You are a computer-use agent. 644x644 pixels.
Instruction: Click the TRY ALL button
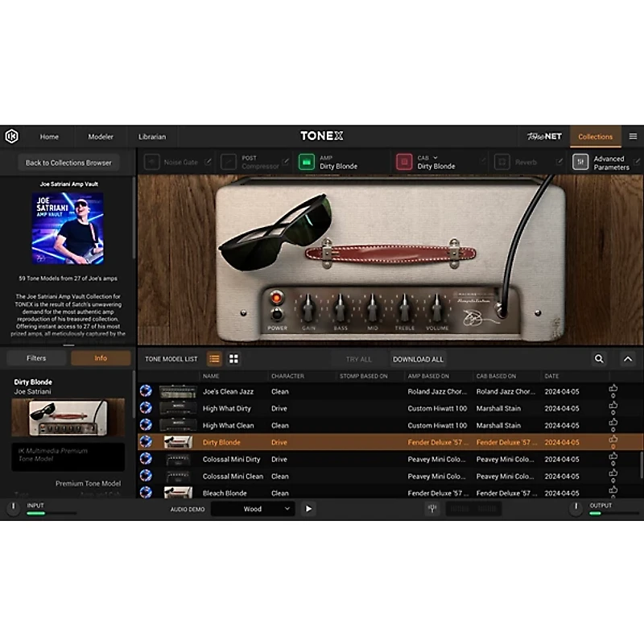click(358, 359)
